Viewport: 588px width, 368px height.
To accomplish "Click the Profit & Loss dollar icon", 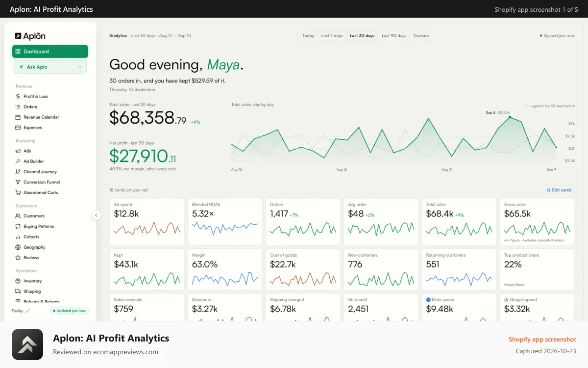I will point(18,96).
